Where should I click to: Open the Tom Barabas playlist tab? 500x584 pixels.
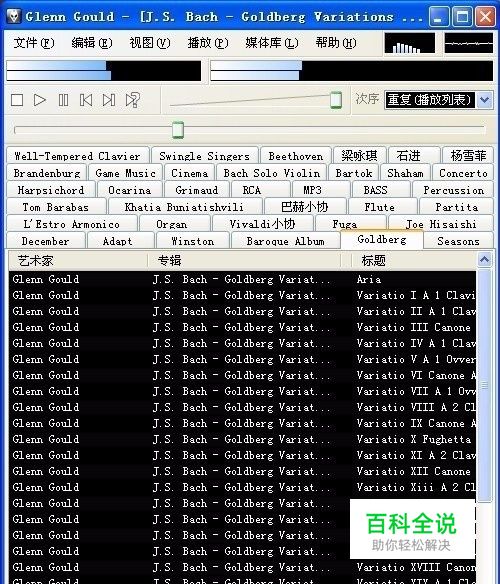point(56,207)
